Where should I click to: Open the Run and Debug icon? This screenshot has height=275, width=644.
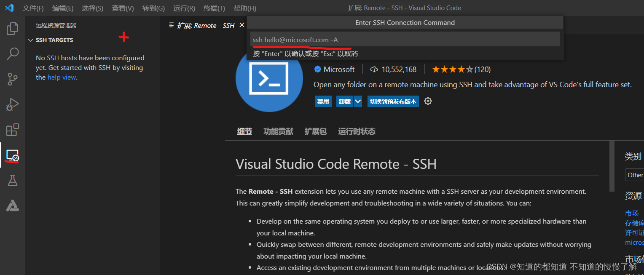pyautogui.click(x=12, y=104)
